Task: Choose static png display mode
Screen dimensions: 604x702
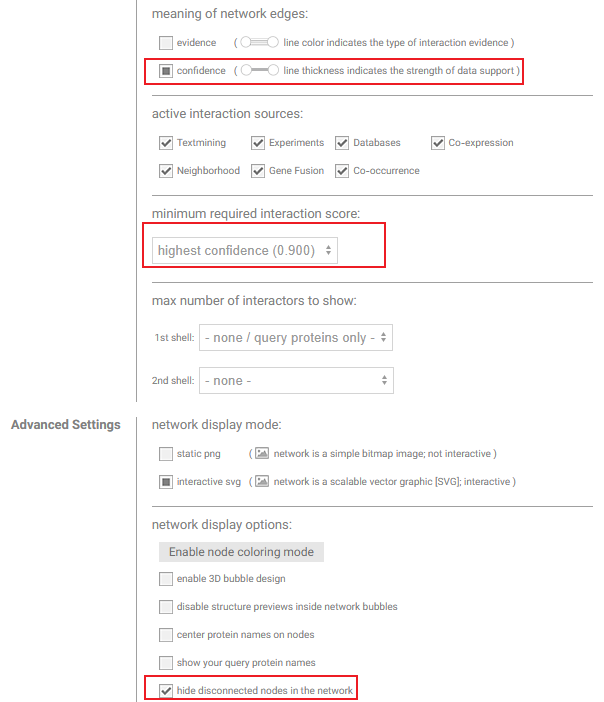Action: pos(166,454)
